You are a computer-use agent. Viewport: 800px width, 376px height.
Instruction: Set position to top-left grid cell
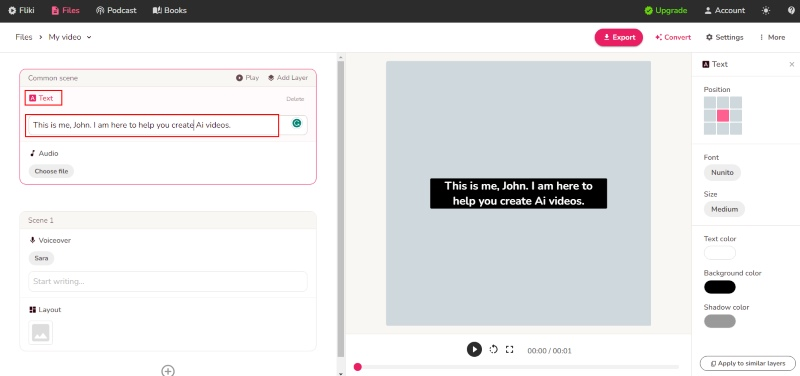[710, 103]
